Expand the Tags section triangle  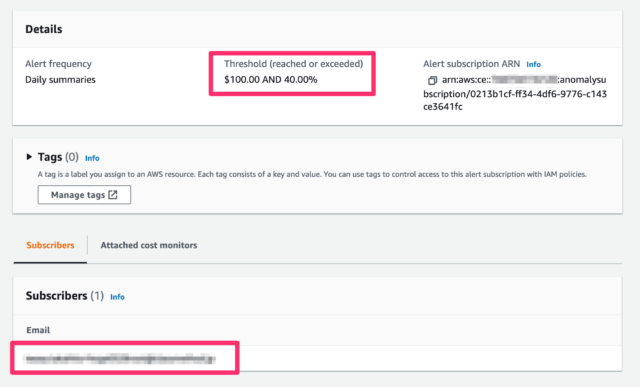(x=29, y=157)
